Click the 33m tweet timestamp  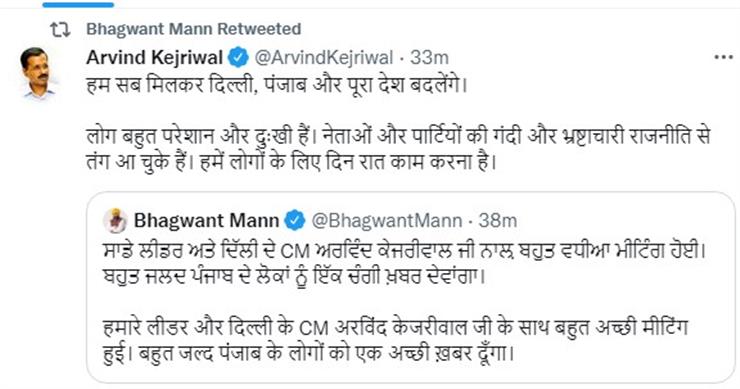click(429, 58)
